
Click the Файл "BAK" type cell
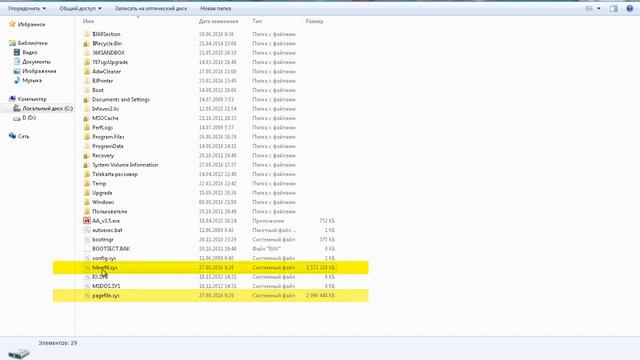point(266,249)
